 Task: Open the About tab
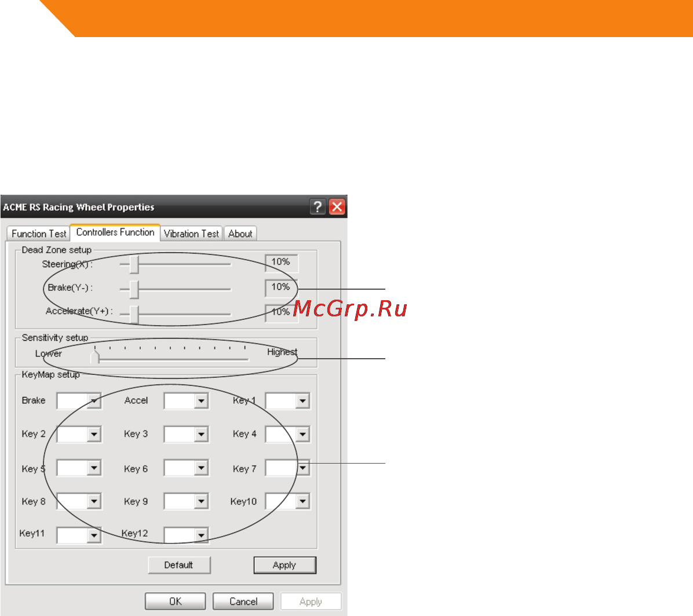click(x=240, y=234)
